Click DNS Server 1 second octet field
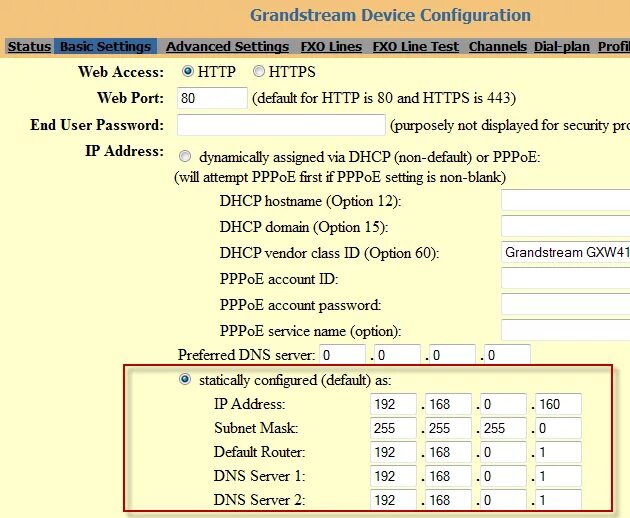 pyautogui.click(x=448, y=476)
